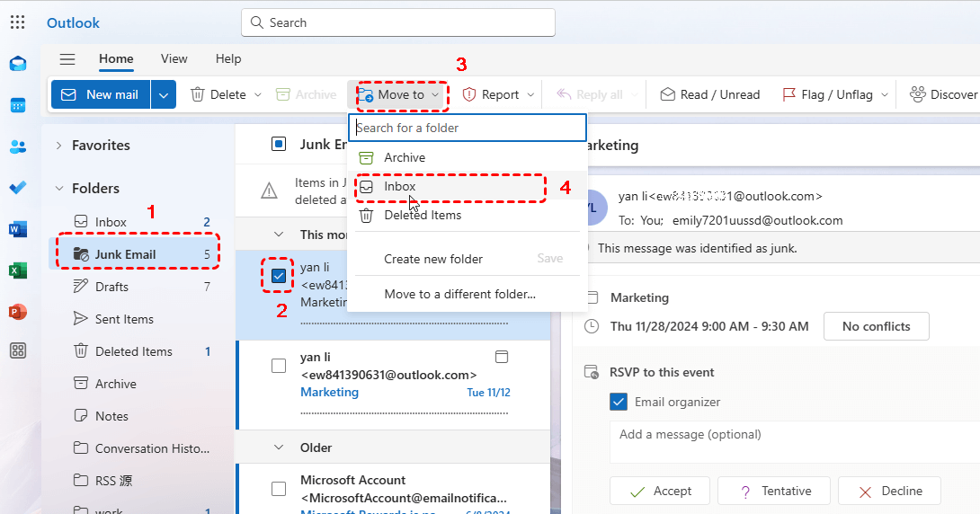This screenshot has height=514, width=980.
Task: Check the second yan li Marketing message checkbox
Action: (279, 366)
